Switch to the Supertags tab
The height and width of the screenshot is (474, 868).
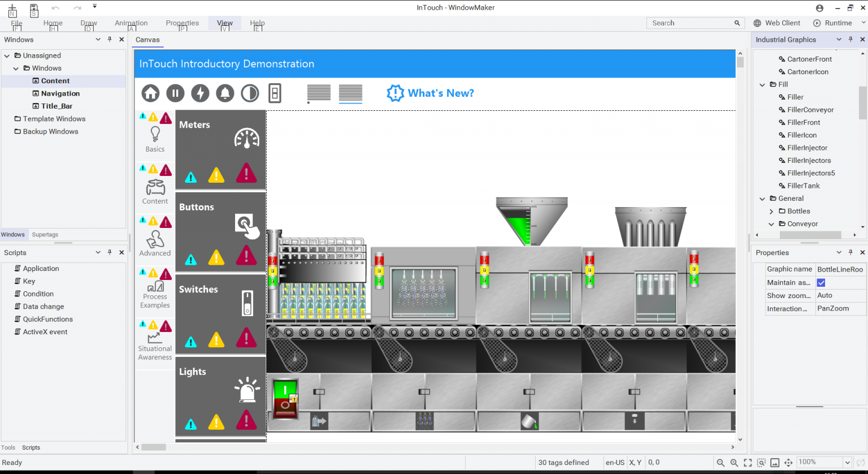point(45,235)
